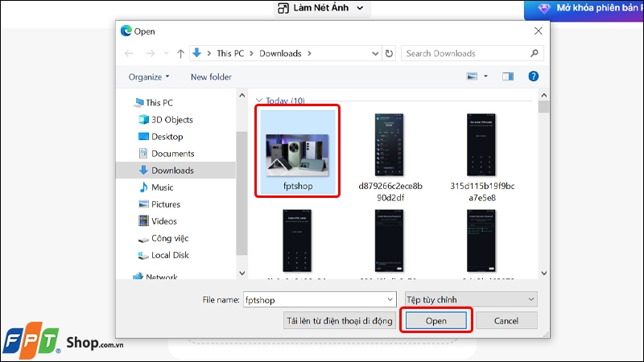This screenshot has height=362, width=644.
Task: Go up one folder level
Action: tap(180, 53)
